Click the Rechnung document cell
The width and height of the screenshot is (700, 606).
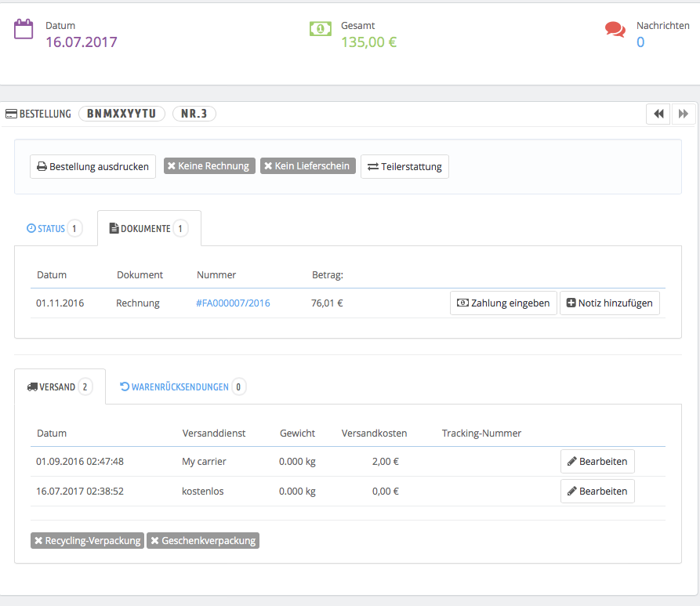(x=138, y=303)
